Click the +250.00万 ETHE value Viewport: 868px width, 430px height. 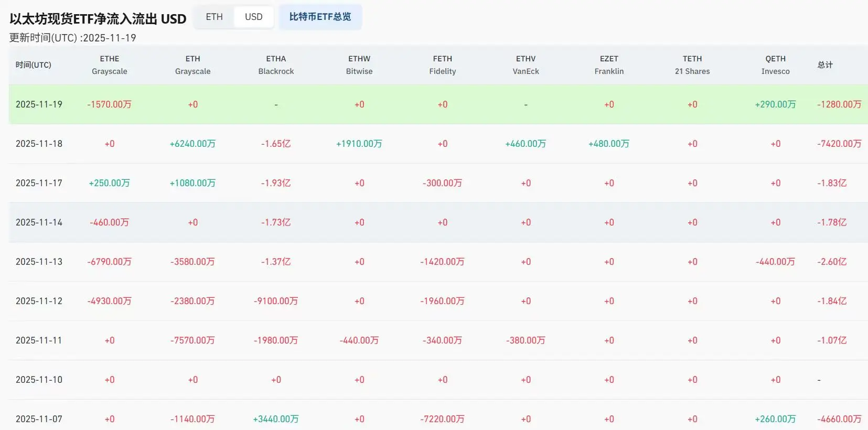tap(110, 183)
